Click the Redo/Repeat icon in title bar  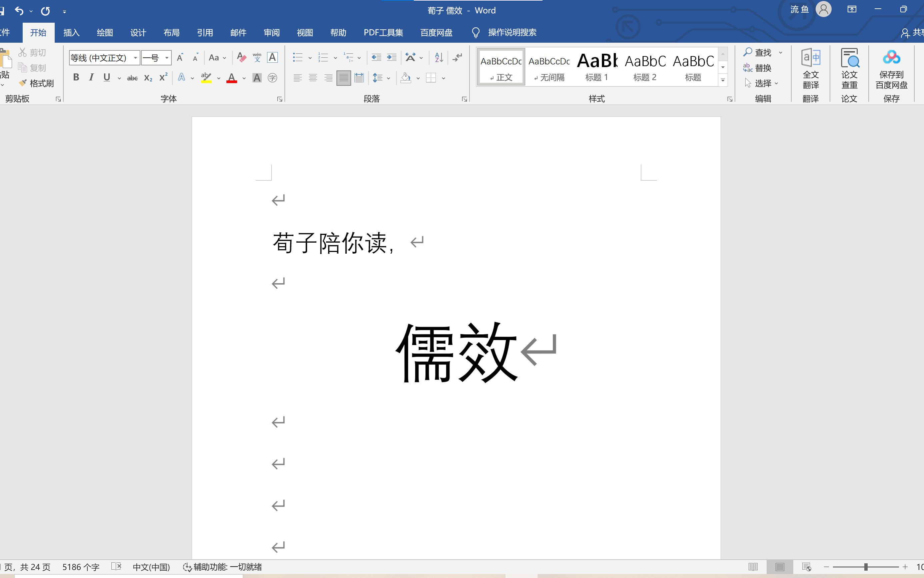coord(45,11)
